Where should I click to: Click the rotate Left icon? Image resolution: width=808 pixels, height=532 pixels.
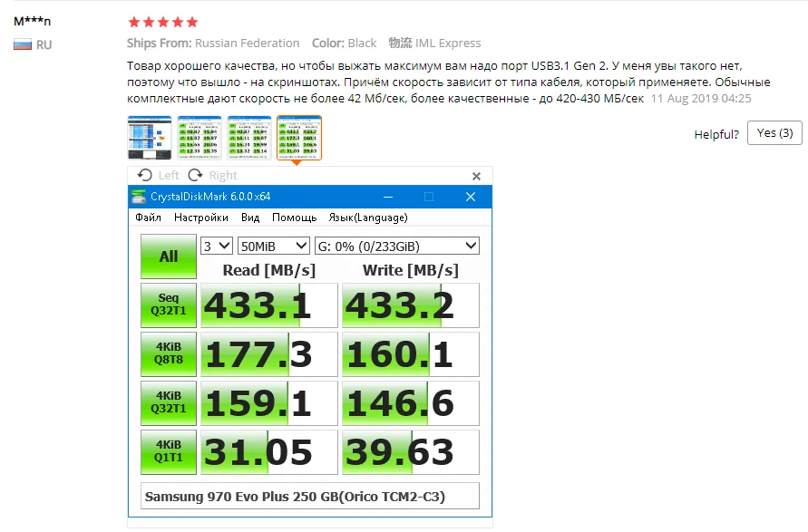[x=145, y=175]
